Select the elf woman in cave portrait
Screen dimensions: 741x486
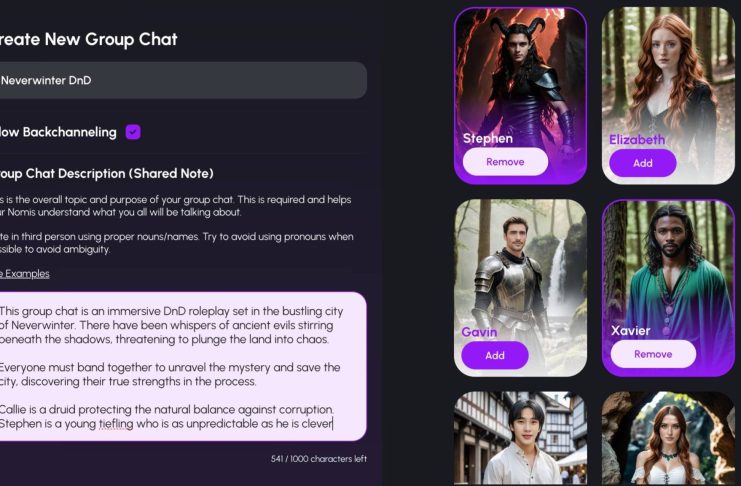point(668,438)
